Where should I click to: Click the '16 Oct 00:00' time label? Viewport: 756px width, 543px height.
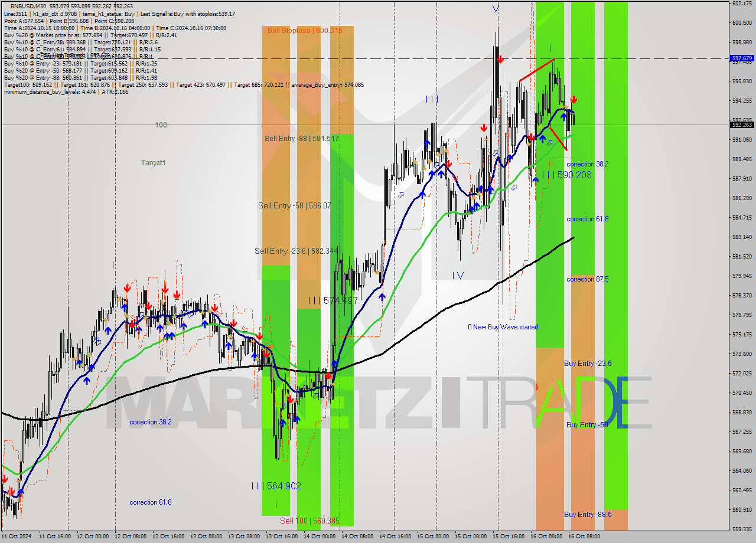point(546,537)
